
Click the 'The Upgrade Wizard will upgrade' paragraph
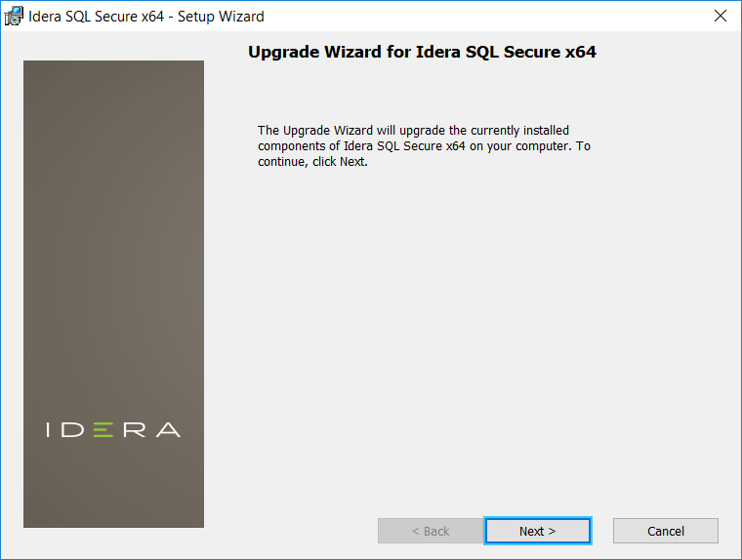[424, 145]
